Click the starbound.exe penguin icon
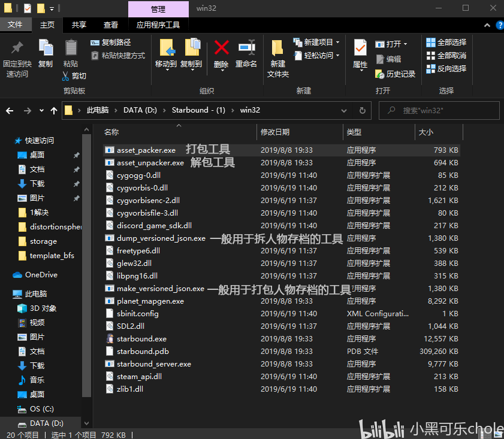The width and height of the screenshot is (504, 439). click(x=110, y=339)
